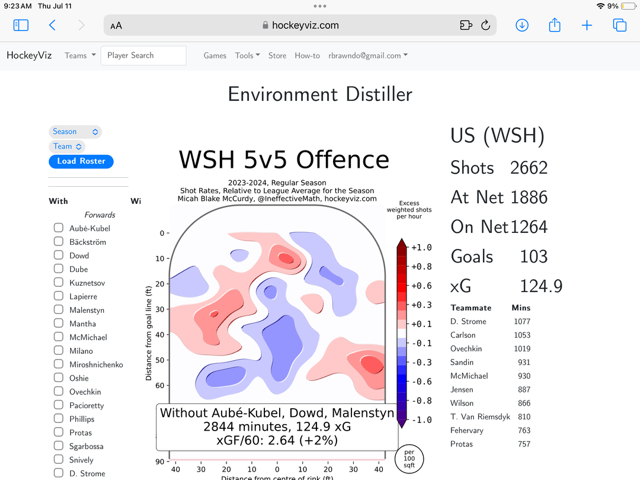Check the Phillips checkbox

pyautogui.click(x=58, y=418)
